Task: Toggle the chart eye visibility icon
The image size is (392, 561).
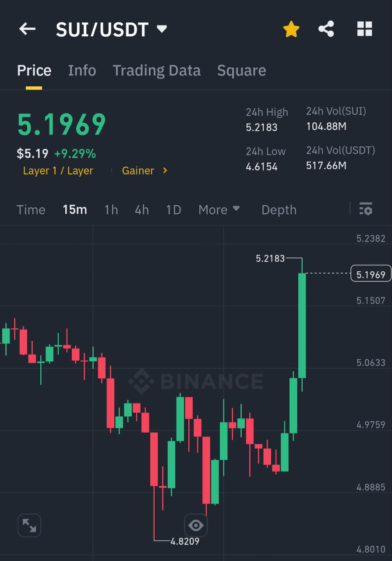Action: click(x=196, y=525)
